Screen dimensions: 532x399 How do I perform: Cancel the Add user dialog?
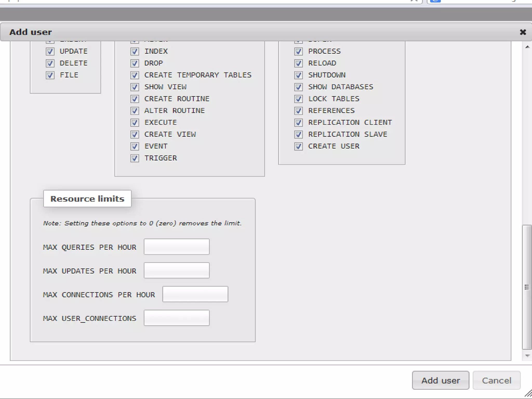click(496, 381)
